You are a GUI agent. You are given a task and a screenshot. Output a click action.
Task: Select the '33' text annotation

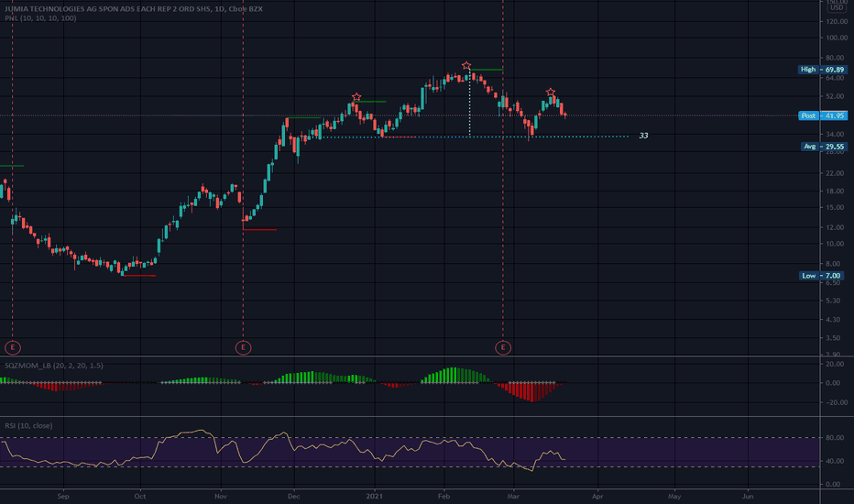(643, 136)
